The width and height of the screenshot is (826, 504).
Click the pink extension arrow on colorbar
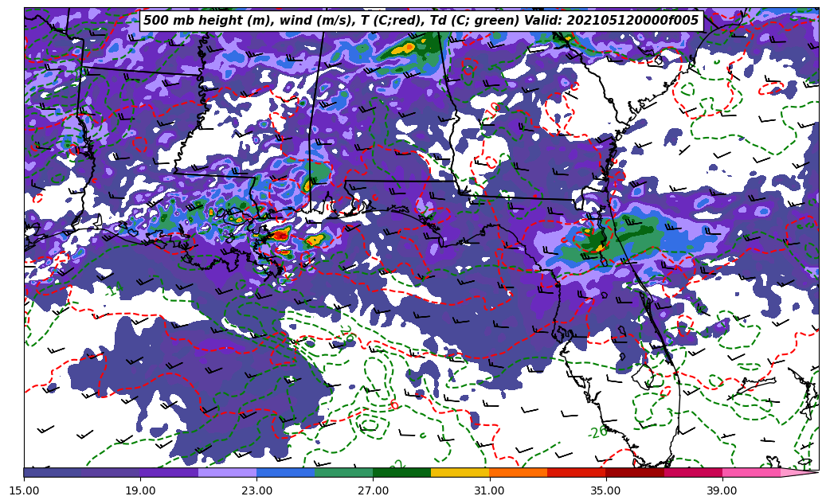click(x=800, y=472)
